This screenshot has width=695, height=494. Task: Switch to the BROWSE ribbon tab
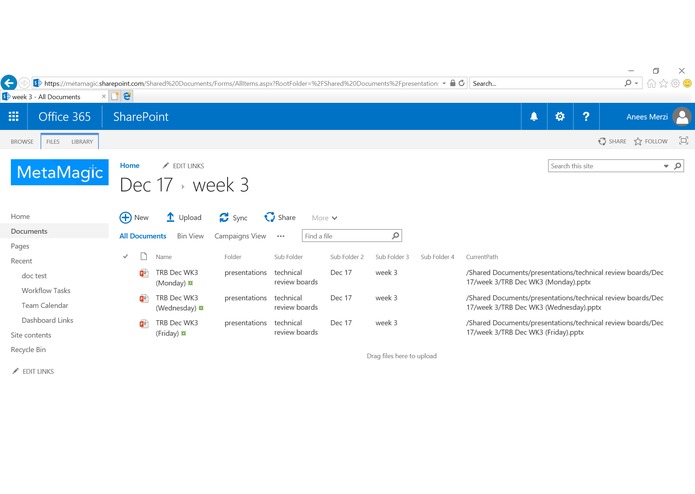22,141
